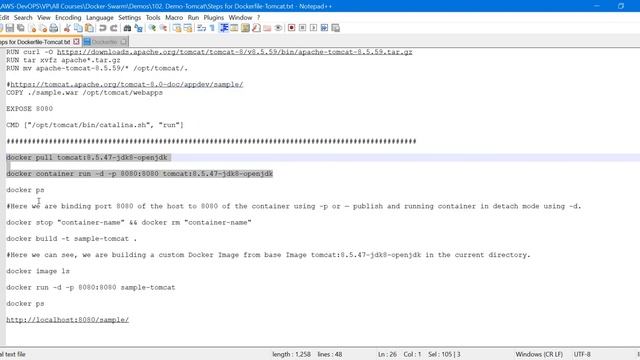Open the Window menu
Image resolution: width=640 pixels, height=360 pixels.
click(x=240, y=18)
